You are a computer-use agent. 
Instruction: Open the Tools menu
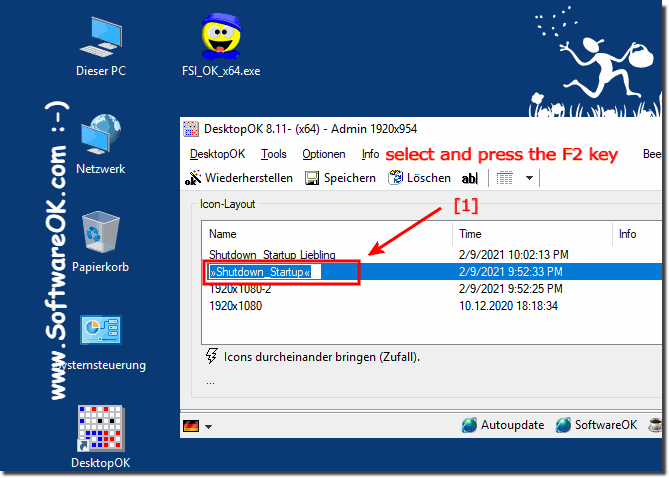pos(273,154)
